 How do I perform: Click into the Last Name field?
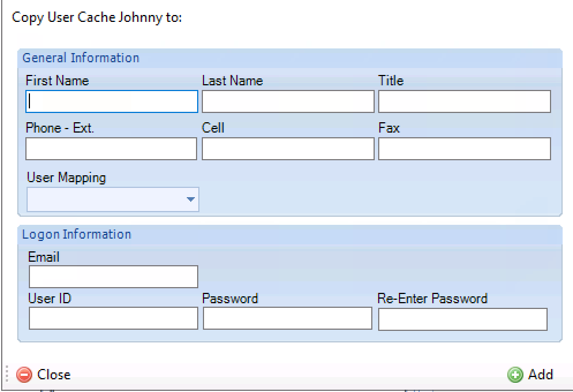[288, 101]
